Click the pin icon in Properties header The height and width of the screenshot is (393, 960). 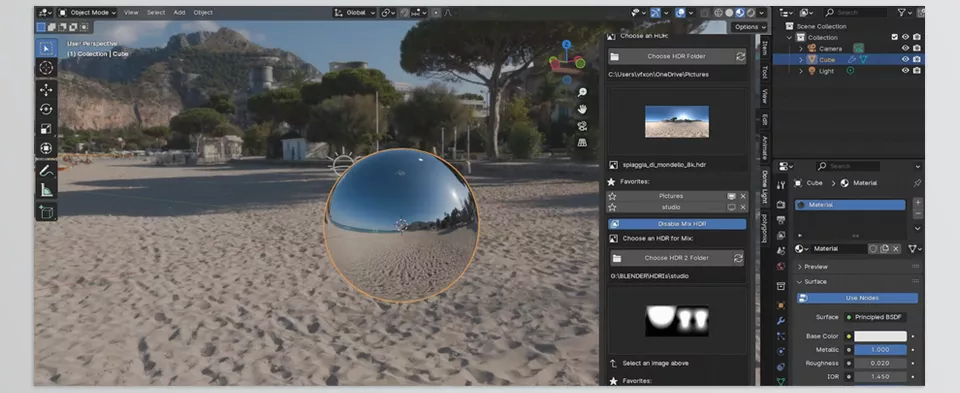click(x=917, y=183)
